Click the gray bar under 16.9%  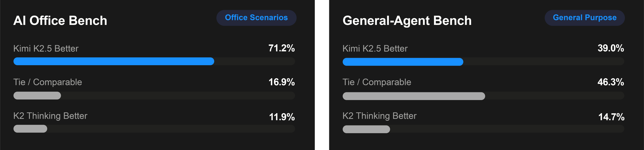pyautogui.click(x=37, y=95)
